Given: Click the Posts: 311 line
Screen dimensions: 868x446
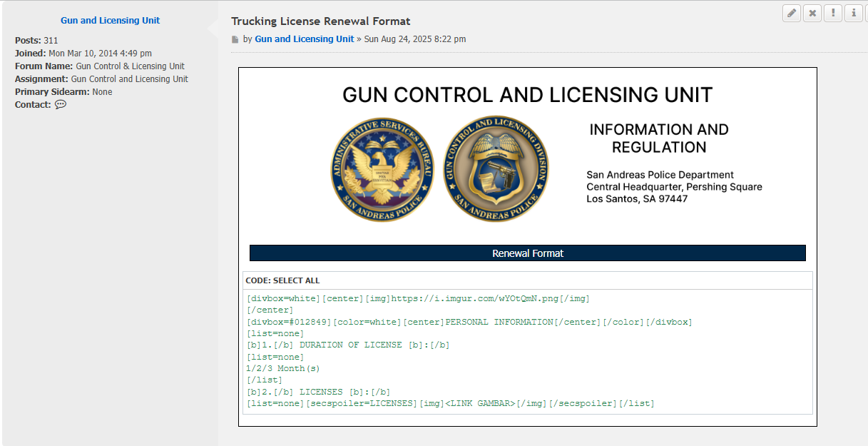Looking at the screenshot, I should point(36,41).
